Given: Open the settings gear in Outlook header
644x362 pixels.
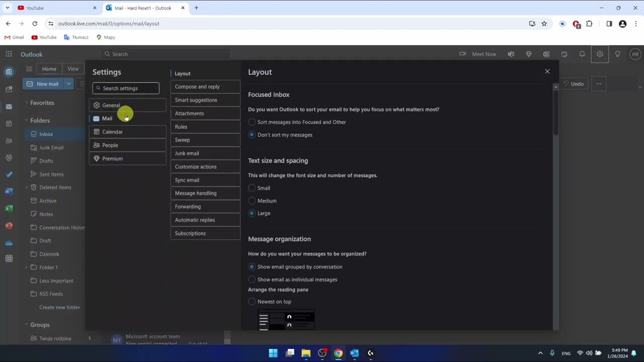Looking at the screenshot, I should 600,54.
